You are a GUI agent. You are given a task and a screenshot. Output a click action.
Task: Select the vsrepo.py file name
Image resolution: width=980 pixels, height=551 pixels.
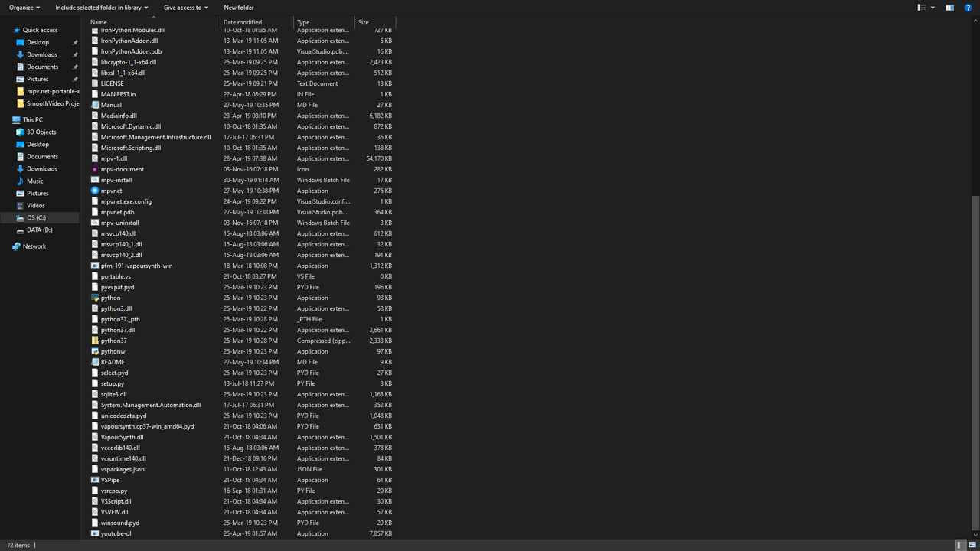pyautogui.click(x=114, y=491)
